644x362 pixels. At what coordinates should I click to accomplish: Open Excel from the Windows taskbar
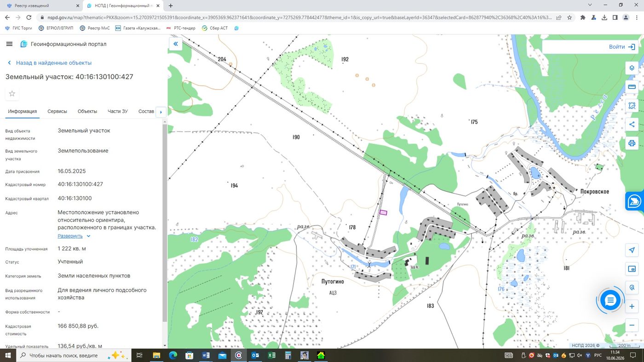[x=271, y=355]
